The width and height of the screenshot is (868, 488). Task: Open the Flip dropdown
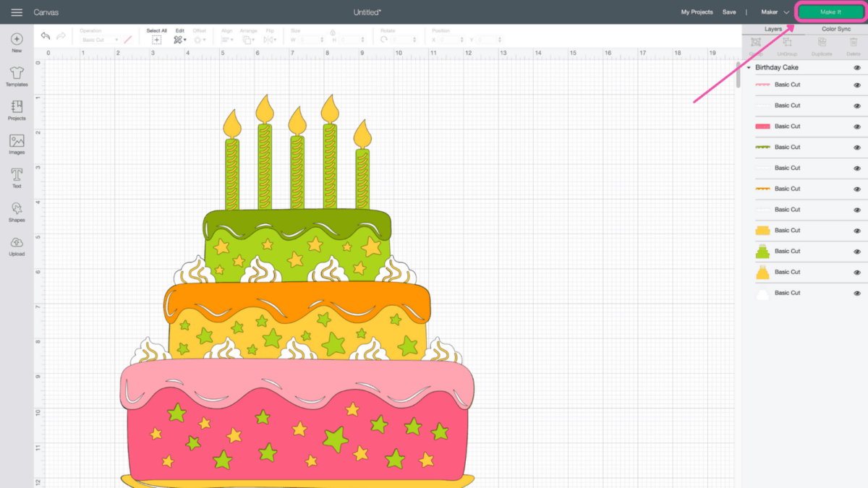[270, 40]
